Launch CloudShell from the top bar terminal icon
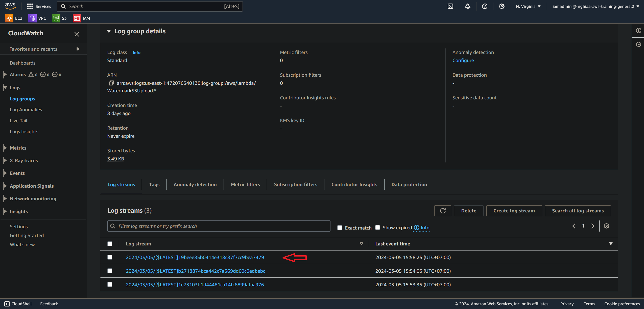The image size is (644, 309). pos(450,6)
